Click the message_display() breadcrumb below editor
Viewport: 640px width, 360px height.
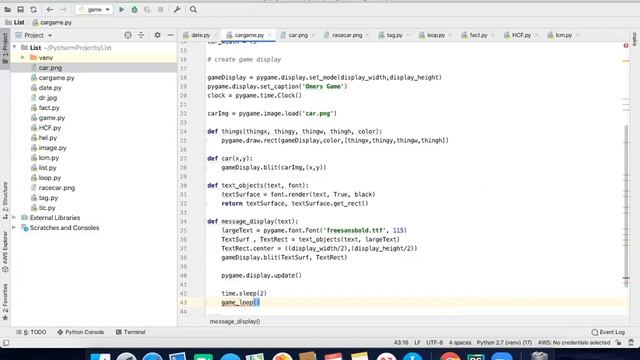point(235,322)
